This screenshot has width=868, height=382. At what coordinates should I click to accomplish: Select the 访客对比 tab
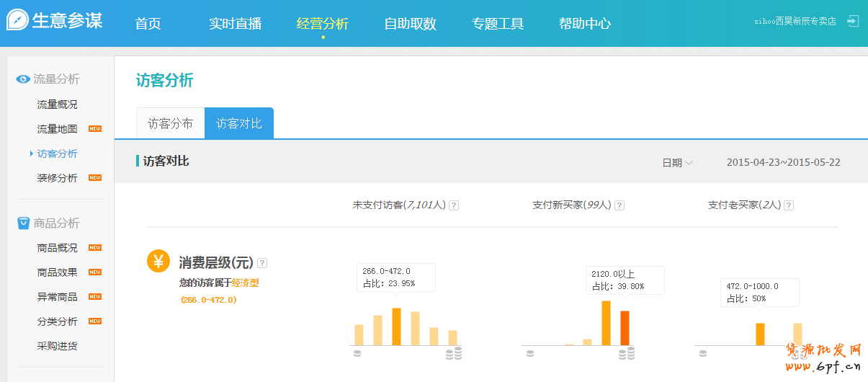tap(239, 123)
